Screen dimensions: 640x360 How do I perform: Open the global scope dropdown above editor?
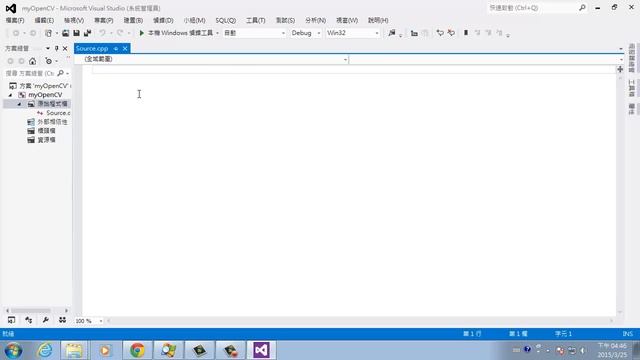(x=345, y=60)
